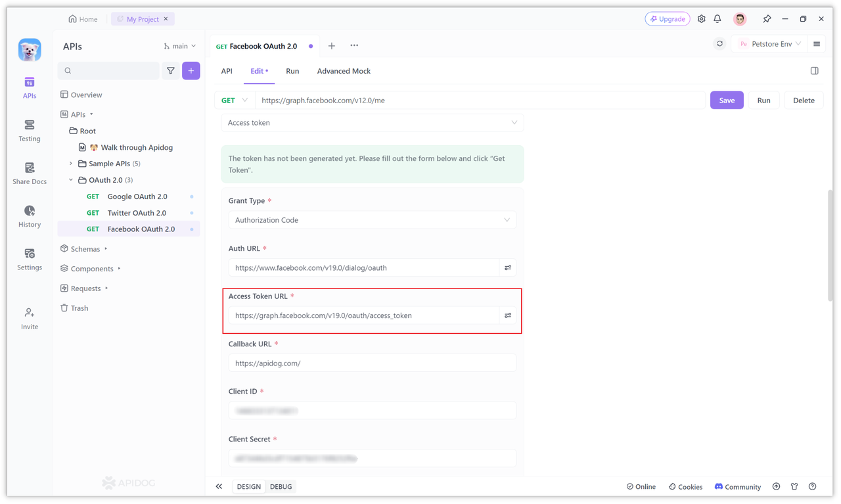Image resolution: width=841 pixels, height=504 pixels.
Task: Switch to the Run tab
Action: pos(292,71)
